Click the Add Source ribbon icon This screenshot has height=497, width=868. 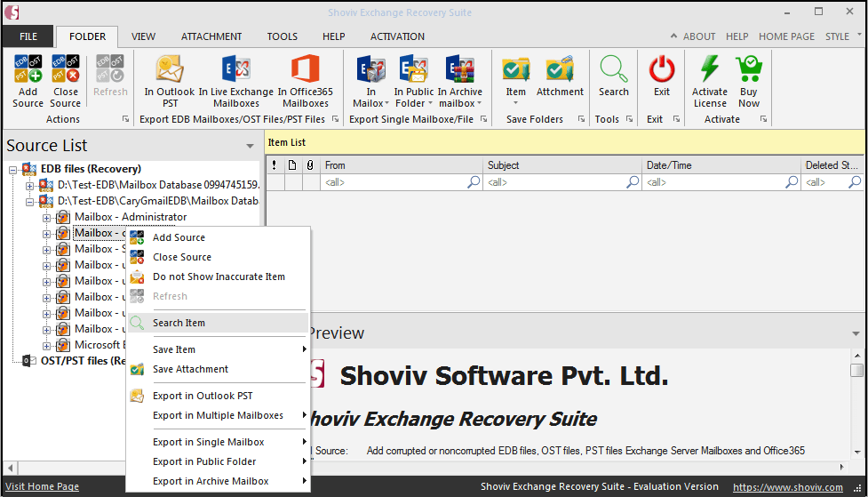(28, 68)
